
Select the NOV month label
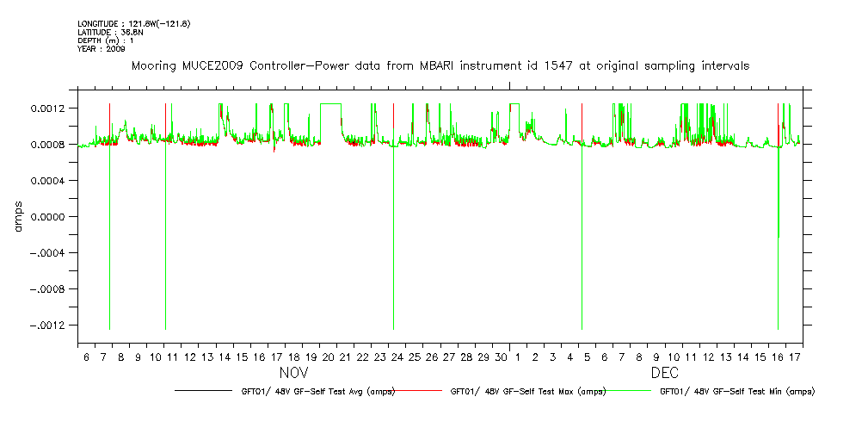click(294, 374)
